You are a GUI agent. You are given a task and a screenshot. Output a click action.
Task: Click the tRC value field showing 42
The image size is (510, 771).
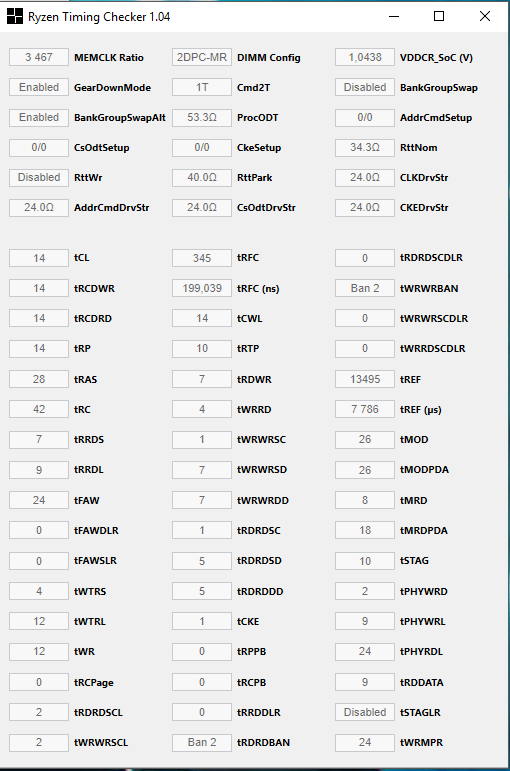click(39, 409)
